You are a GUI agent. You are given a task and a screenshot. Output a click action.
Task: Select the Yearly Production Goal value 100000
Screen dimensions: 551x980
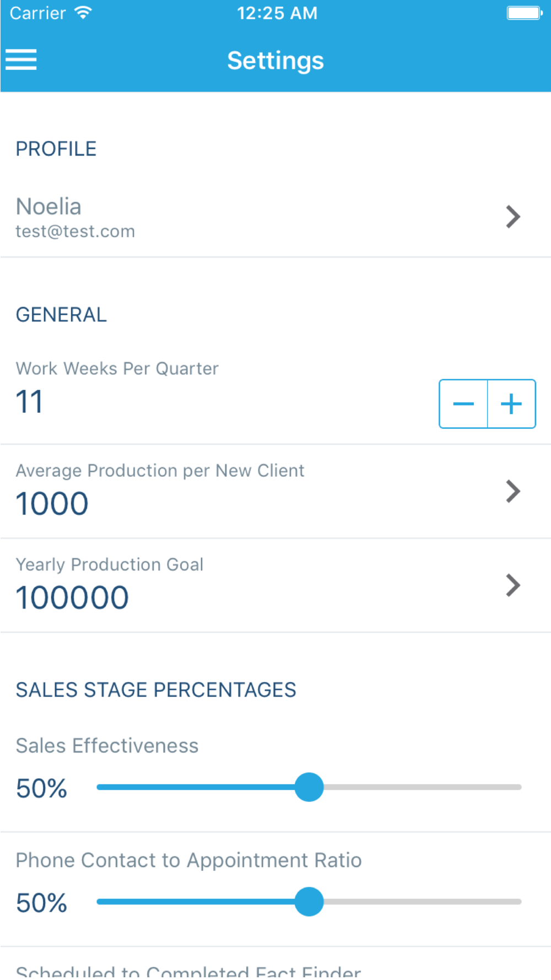[72, 598]
